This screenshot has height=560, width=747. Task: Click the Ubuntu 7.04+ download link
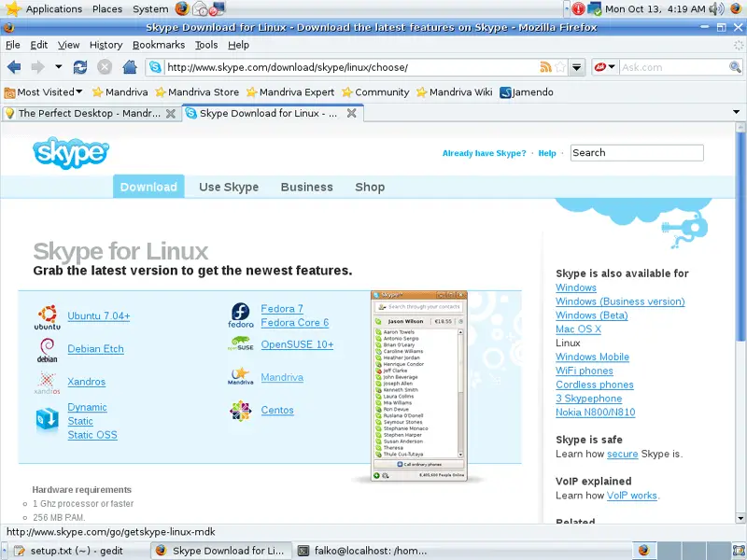99,315
